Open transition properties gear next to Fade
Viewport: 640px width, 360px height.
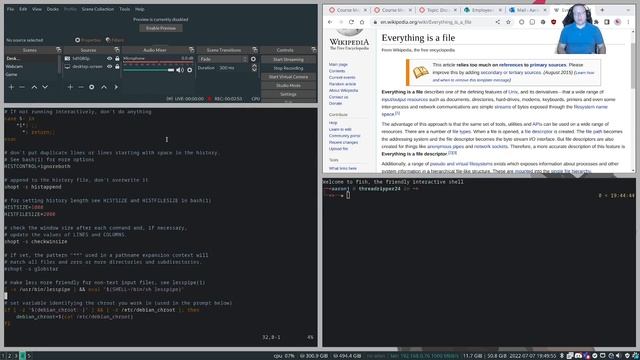(253, 59)
